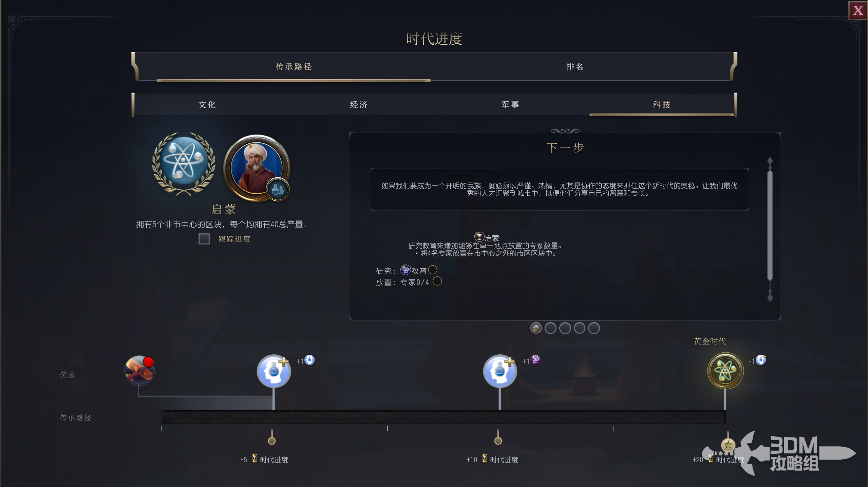Open the 军事 legacy path tab

510,105
